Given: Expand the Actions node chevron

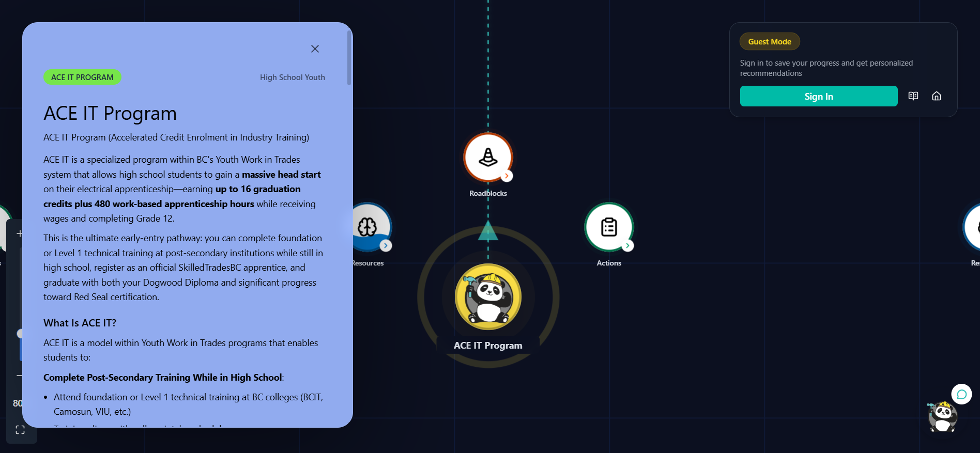Looking at the screenshot, I should pyautogui.click(x=627, y=246).
